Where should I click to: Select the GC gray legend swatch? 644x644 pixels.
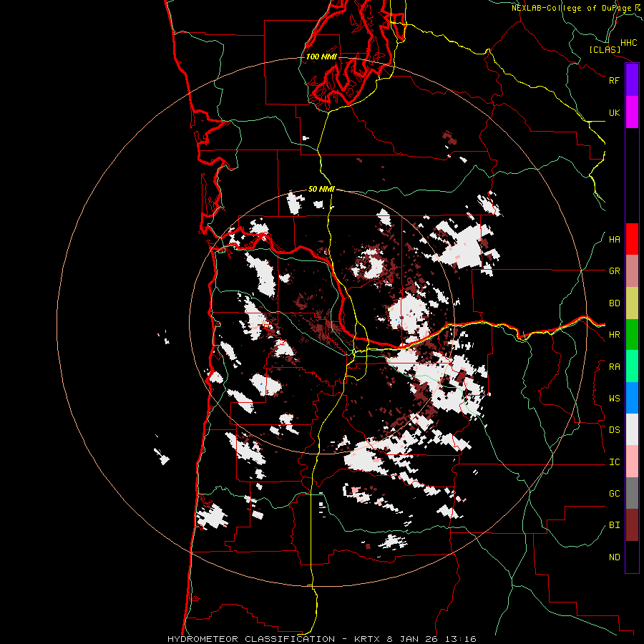click(x=632, y=493)
